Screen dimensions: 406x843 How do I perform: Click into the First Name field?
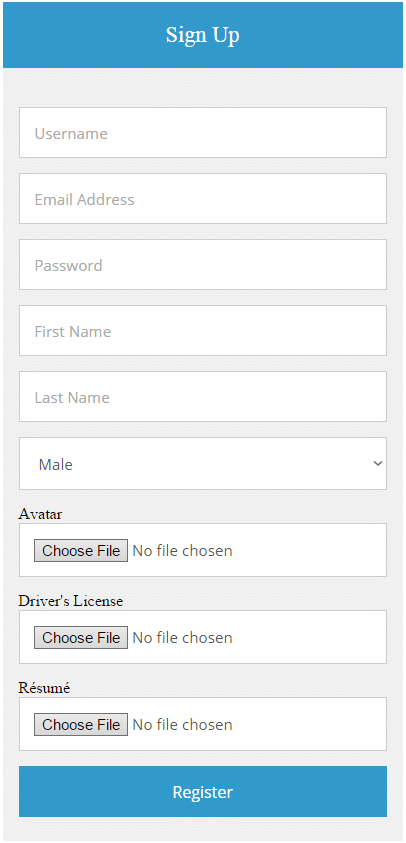(x=203, y=331)
